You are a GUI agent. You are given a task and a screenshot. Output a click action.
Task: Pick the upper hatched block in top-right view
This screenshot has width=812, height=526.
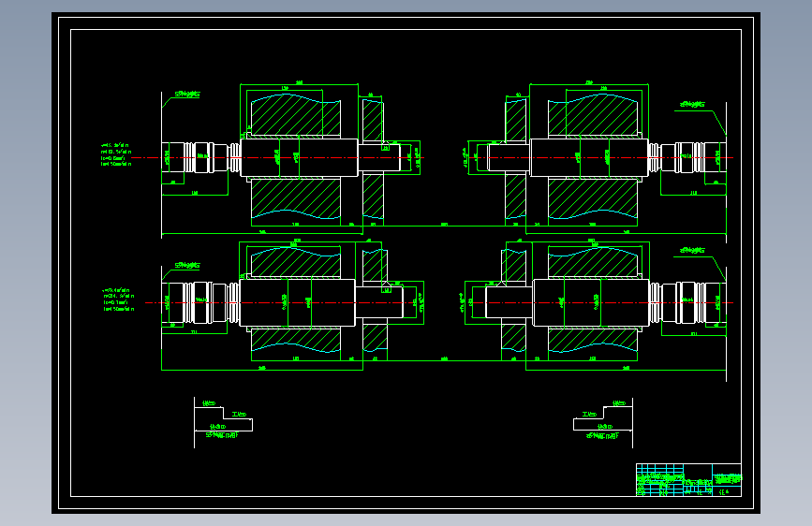[593, 115]
